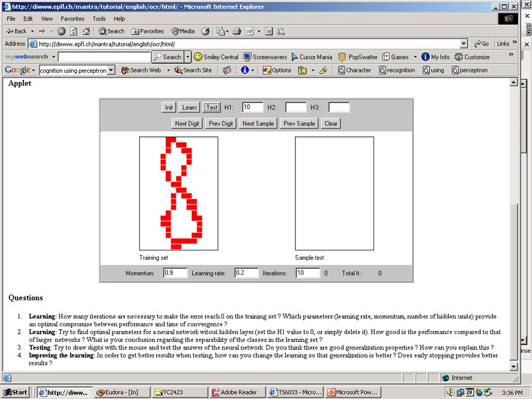Expand the Games dropdown arrow
Screen dimensions: 532x399
coord(415,57)
